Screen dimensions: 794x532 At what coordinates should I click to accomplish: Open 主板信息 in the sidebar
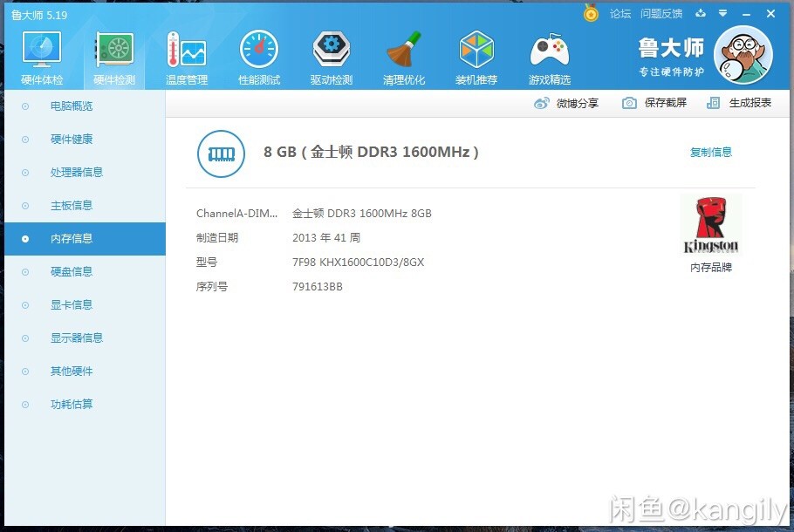(86, 206)
